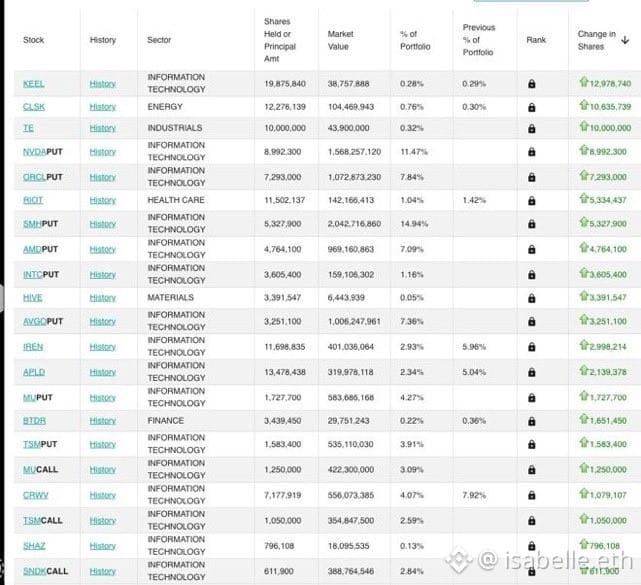Viewport: 641px width, 585px height.
Task: Open the SHAZ stock link
Action: click(x=34, y=546)
